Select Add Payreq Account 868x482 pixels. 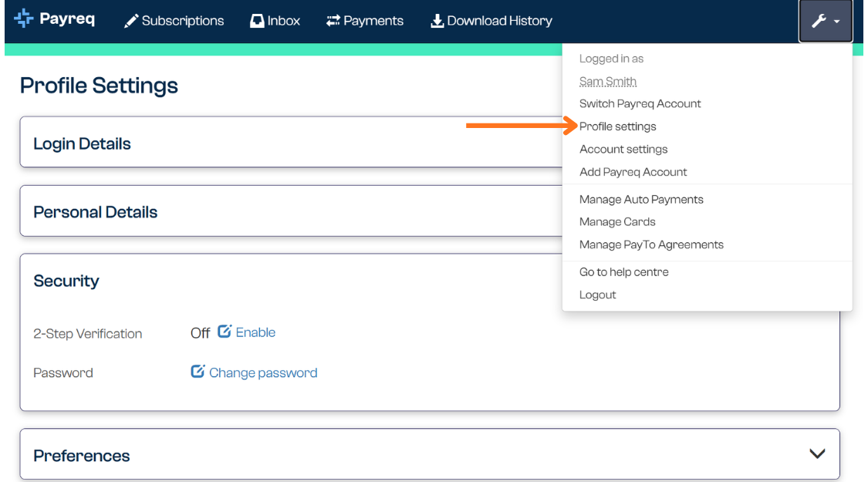pyautogui.click(x=633, y=172)
